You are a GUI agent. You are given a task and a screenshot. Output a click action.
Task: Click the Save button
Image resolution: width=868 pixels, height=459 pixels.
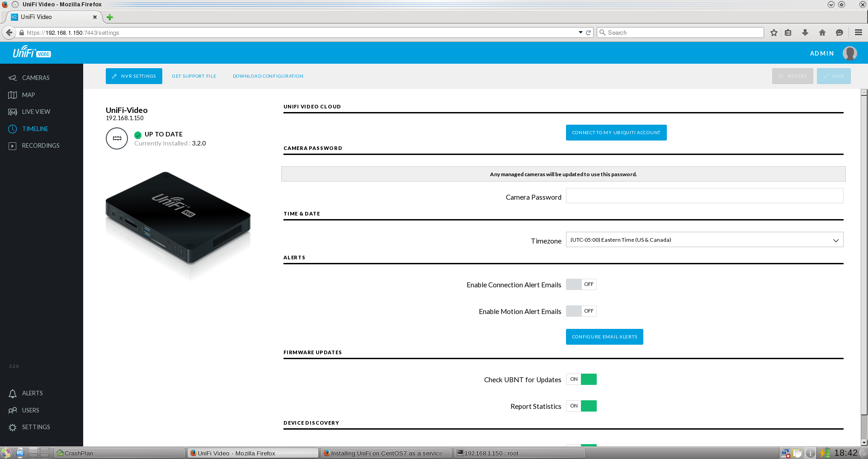[x=834, y=76]
